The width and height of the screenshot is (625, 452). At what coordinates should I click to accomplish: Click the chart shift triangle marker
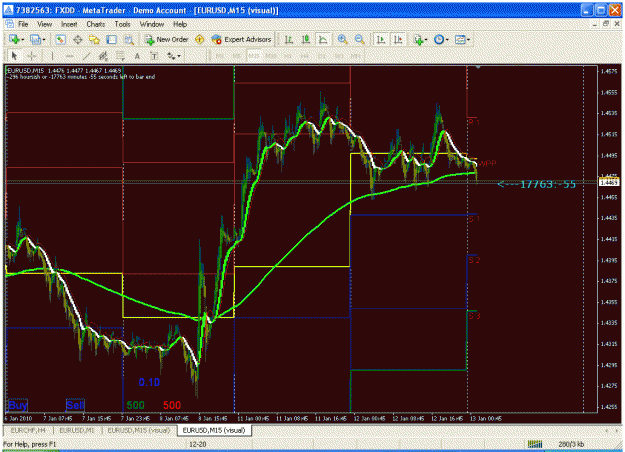tap(478, 67)
